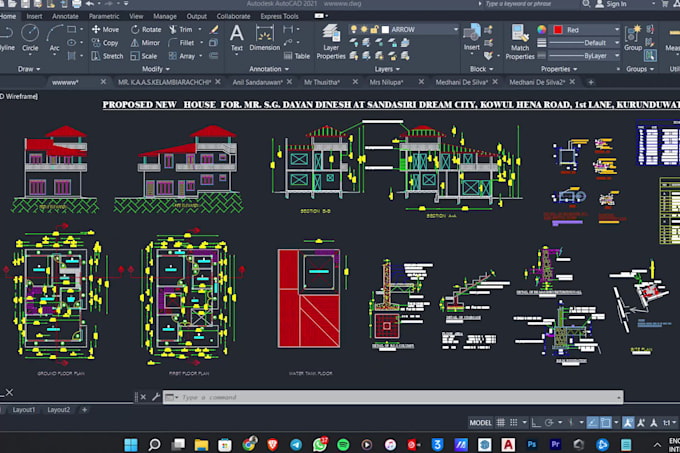Click the customization wrench beside command line

pos(156,397)
